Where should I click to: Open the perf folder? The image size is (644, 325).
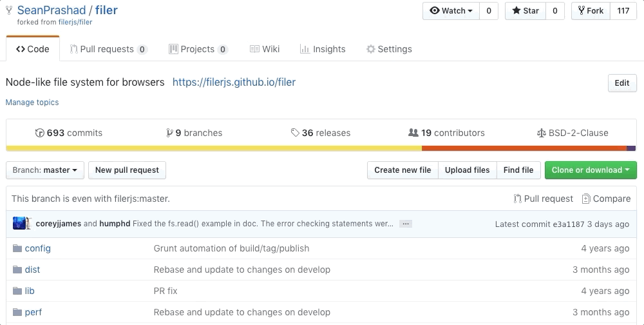[33, 312]
